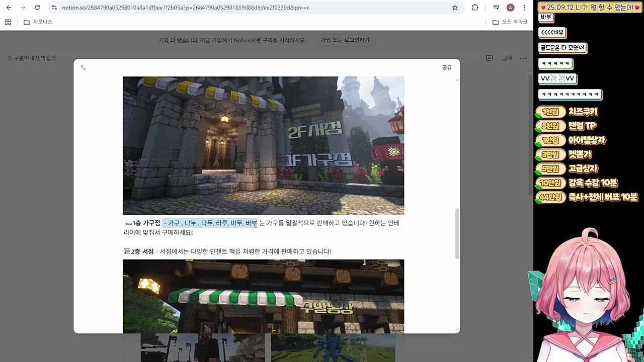
Task: Open the apps grid in bookmarks bar
Action: (x=8, y=22)
